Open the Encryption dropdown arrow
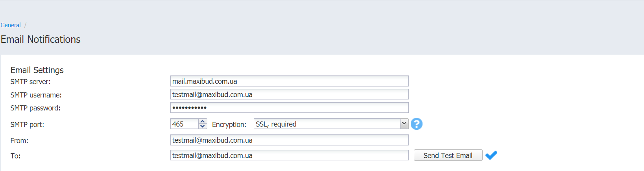 (404, 123)
